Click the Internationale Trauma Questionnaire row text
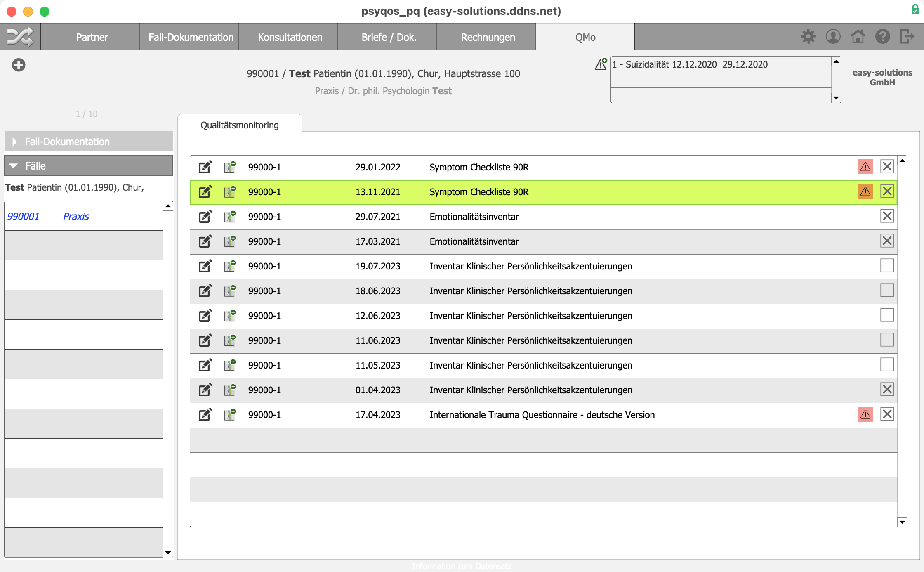Viewport: 924px width, 572px height. click(x=542, y=414)
